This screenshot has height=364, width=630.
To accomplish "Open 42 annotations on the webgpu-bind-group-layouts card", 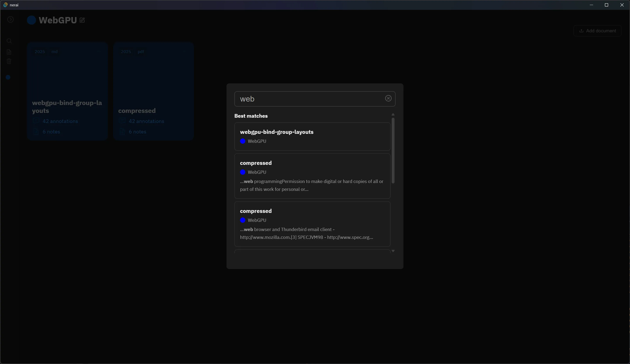I will (x=60, y=121).
